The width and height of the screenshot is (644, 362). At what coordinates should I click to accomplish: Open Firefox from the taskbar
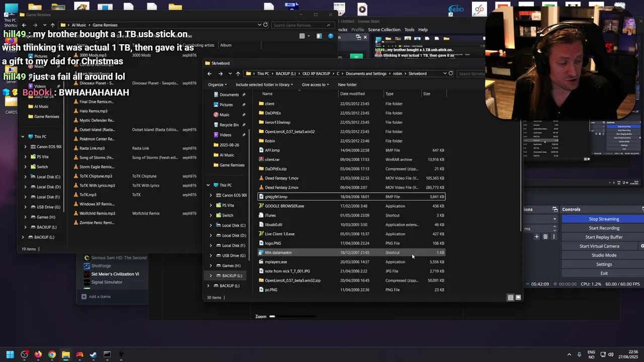(38, 354)
